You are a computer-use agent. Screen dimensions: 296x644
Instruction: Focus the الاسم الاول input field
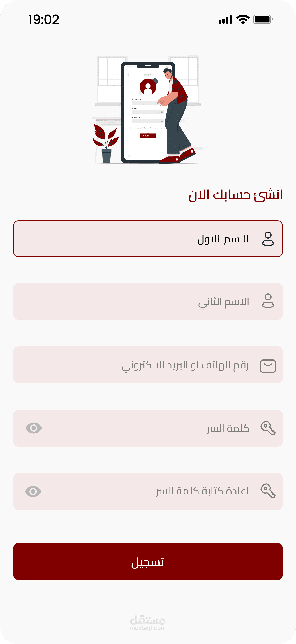148,239
